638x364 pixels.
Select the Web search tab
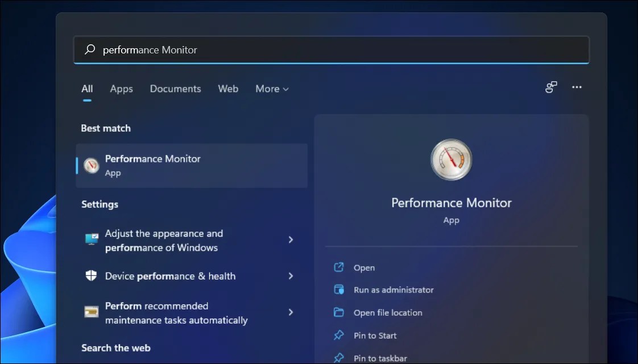tap(227, 89)
